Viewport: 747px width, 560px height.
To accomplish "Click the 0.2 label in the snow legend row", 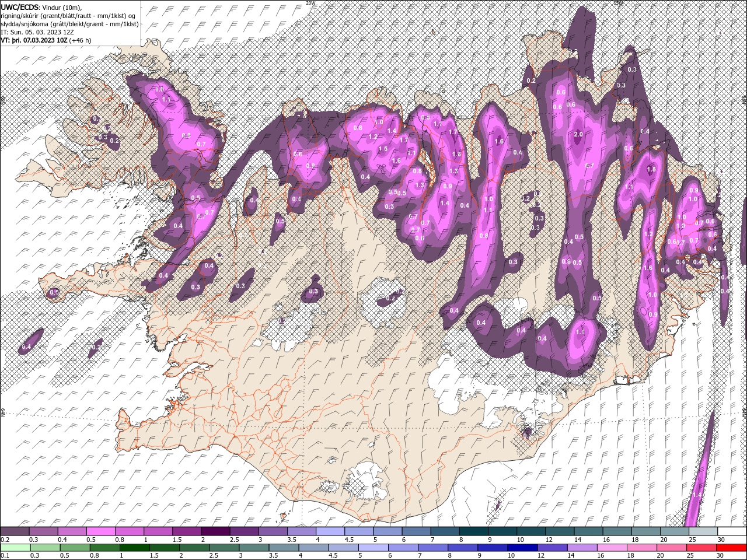I will pyautogui.click(x=4, y=540).
